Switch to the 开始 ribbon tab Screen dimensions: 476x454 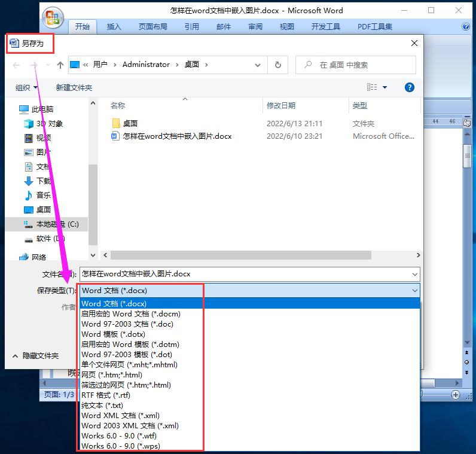pos(83,27)
